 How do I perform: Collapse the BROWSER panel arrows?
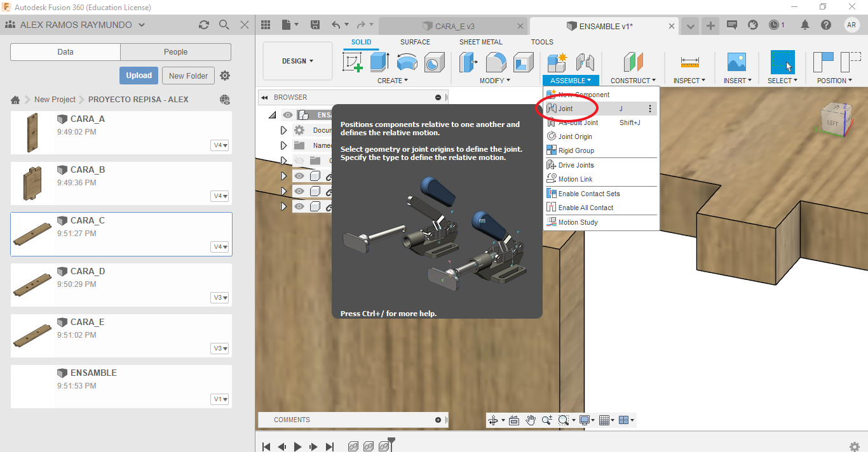[x=264, y=98]
